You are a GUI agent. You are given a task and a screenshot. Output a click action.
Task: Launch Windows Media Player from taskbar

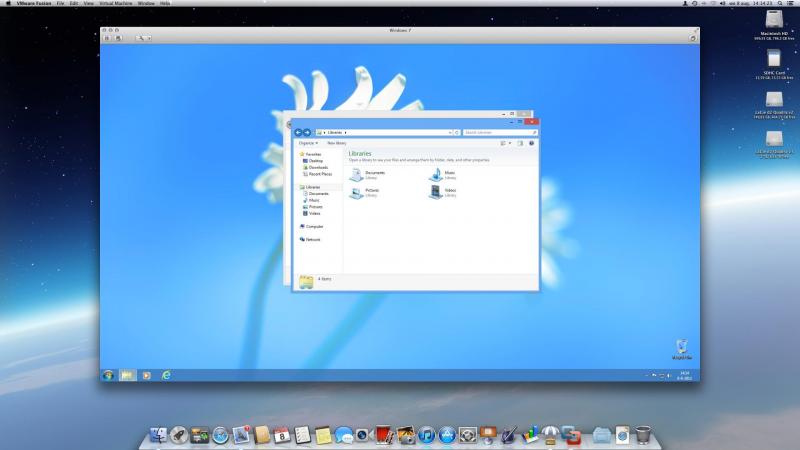pos(146,376)
